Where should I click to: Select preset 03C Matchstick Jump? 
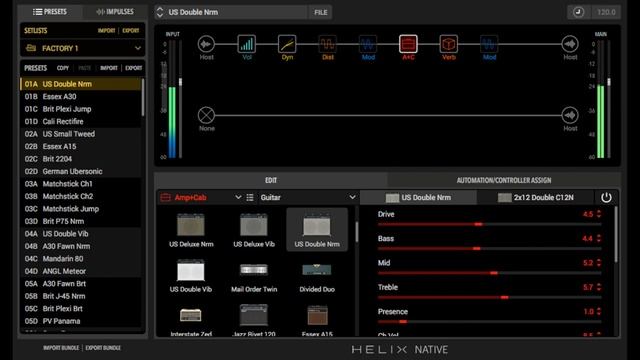(81, 209)
